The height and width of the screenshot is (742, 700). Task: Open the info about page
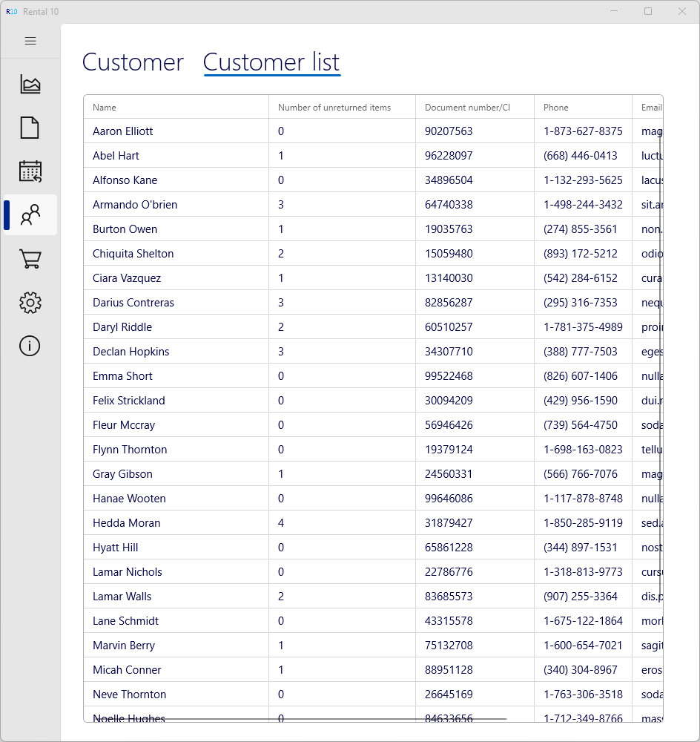[30, 346]
